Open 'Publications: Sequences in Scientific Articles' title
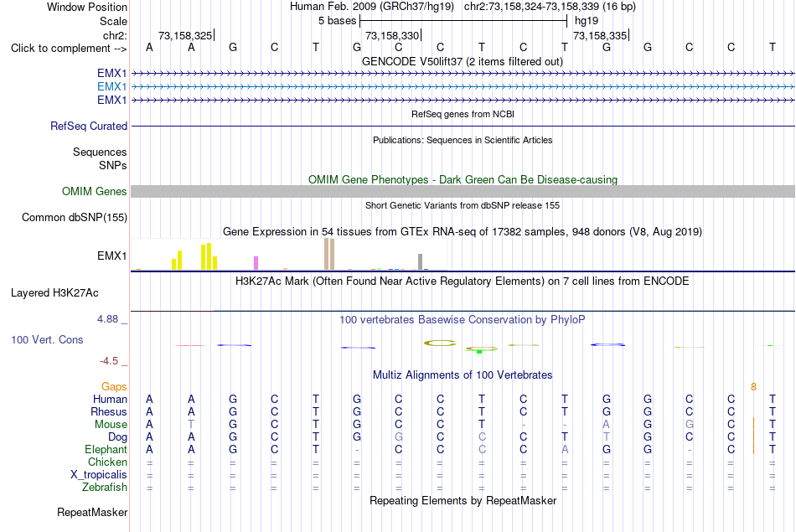The image size is (796, 532). (463, 140)
